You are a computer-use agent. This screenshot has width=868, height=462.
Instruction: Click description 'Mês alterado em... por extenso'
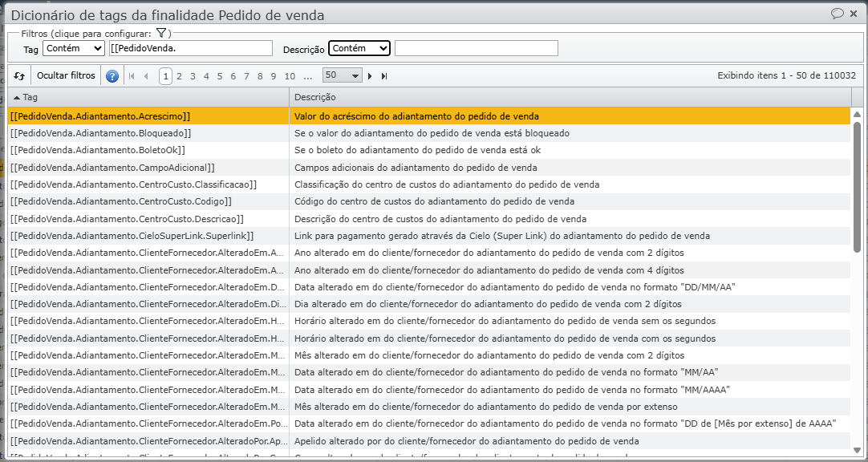click(x=486, y=407)
